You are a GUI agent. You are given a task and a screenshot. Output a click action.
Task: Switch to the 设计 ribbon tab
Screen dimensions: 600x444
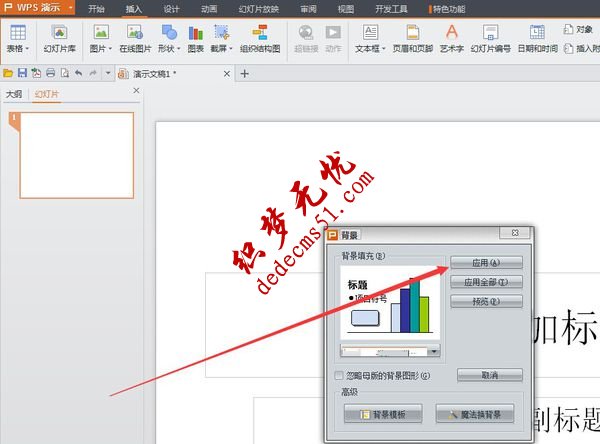pyautogui.click(x=171, y=8)
